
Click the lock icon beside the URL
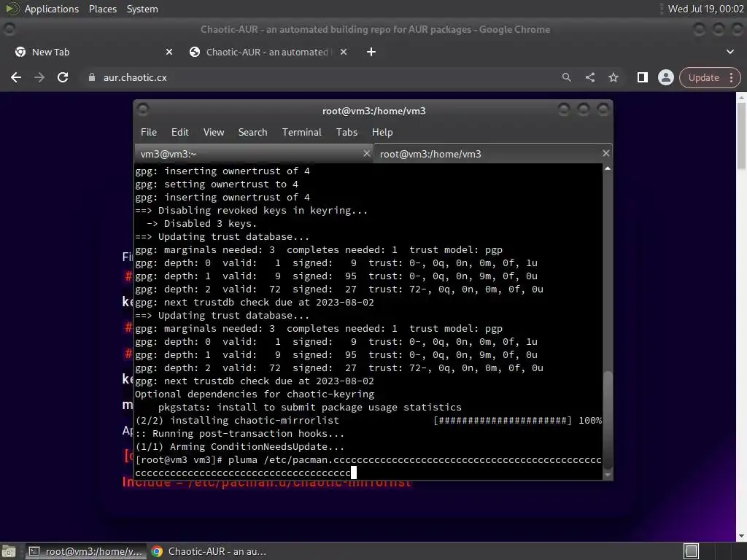click(x=91, y=77)
